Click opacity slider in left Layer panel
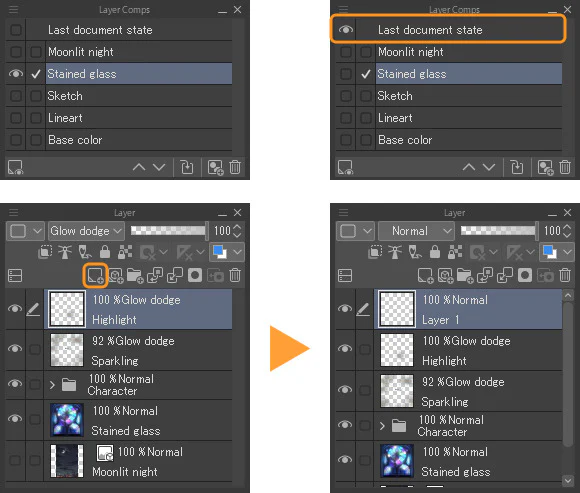Image resolution: width=580 pixels, height=493 pixels. [x=169, y=231]
